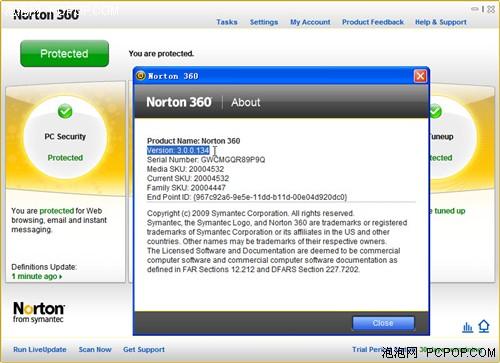Click the End Point ID line
The image size is (500, 363).
[x=247, y=197]
